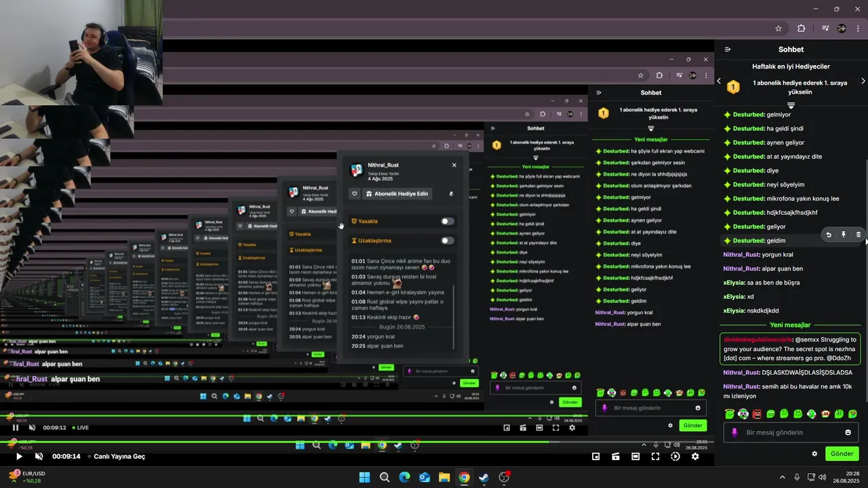This screenshot has width=868, height=488.
Task: Open Outlook from the taskbar
Action: click(x=424, y=477)
